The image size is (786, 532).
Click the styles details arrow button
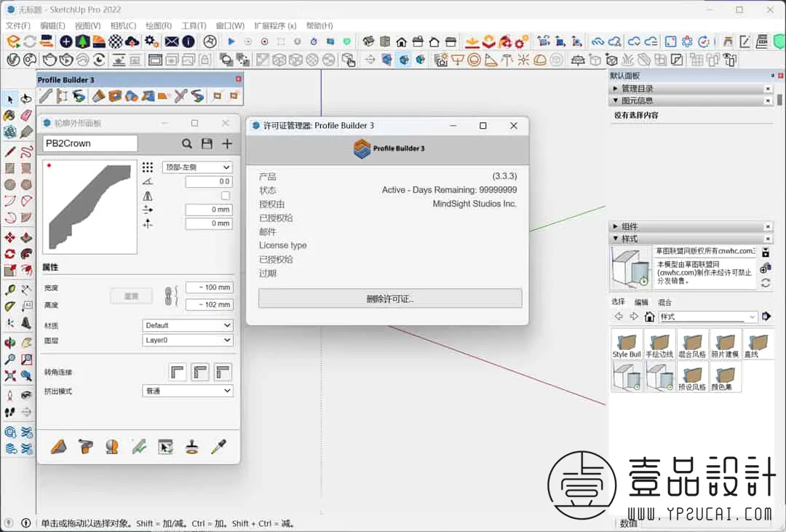tap(766, 317)
